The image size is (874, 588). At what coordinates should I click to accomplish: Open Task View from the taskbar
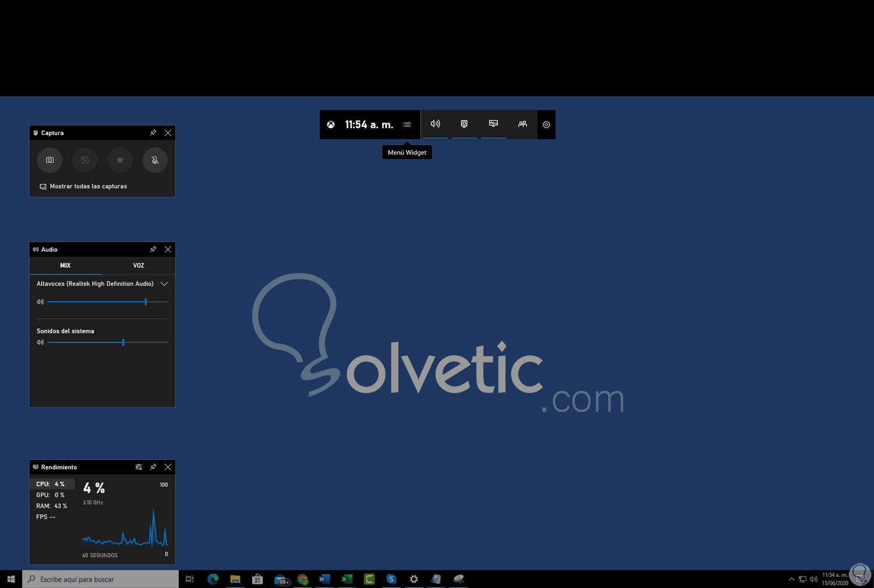(190, 579)
